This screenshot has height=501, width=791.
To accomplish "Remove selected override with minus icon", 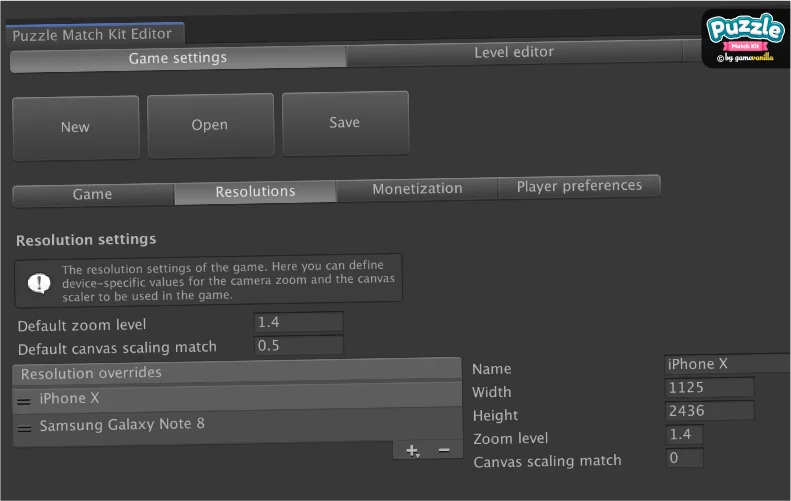I will coord(444,450).
